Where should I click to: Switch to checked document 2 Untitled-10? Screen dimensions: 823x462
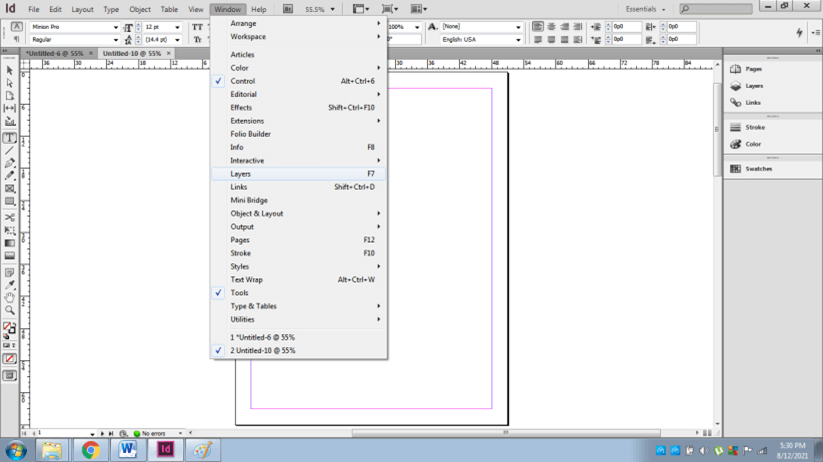point(299,350)
